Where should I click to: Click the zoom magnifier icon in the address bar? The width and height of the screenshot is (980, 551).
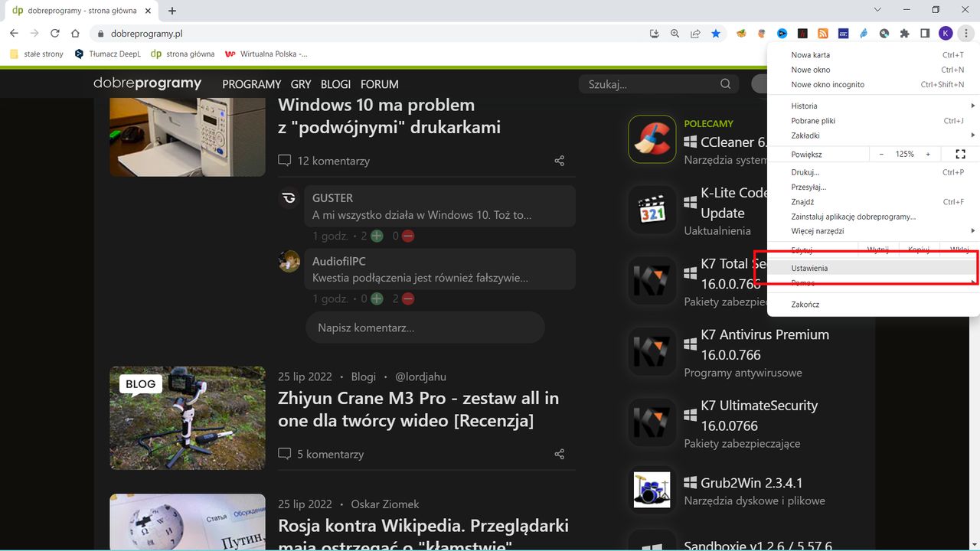(675, 33)
